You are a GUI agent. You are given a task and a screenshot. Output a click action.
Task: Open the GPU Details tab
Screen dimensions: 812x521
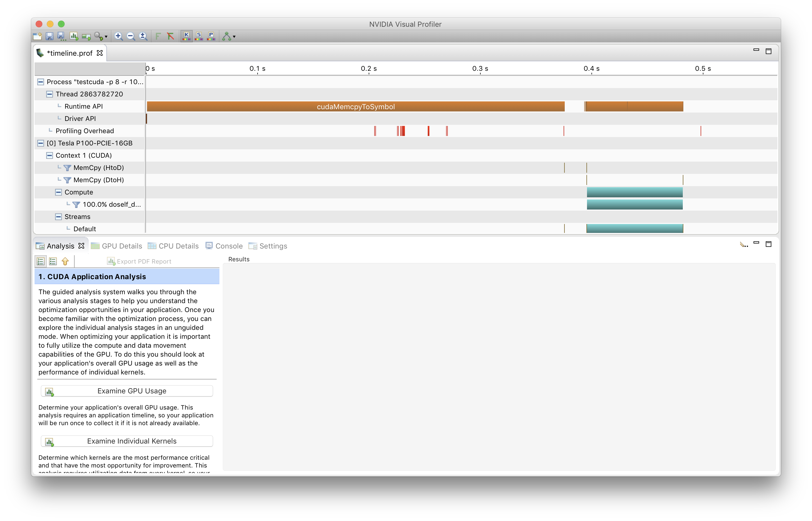click(x=117, y=246)
